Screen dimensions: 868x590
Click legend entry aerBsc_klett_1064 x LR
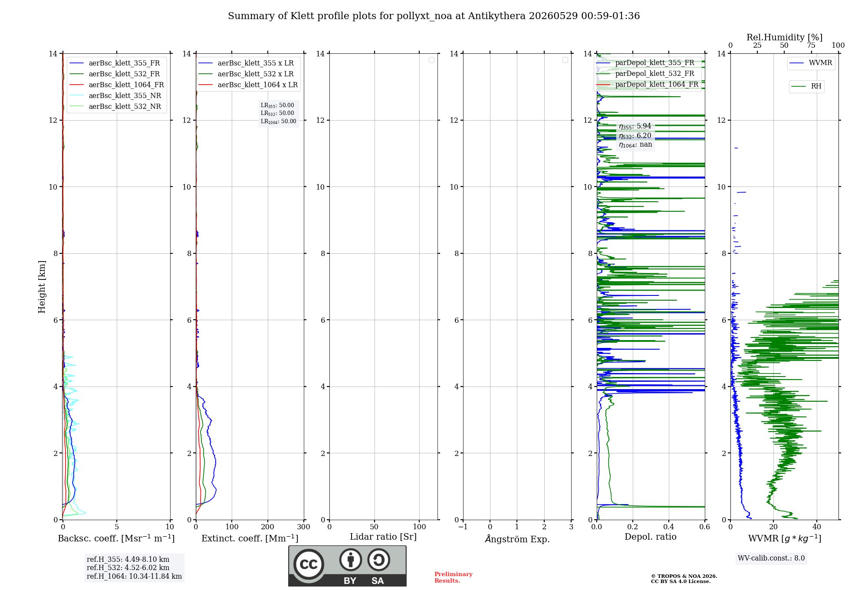click(249, 85)
